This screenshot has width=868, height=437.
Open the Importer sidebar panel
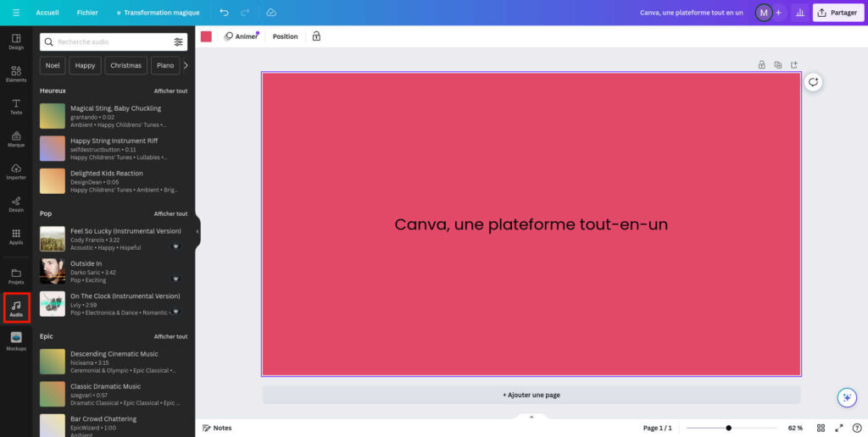16,171
